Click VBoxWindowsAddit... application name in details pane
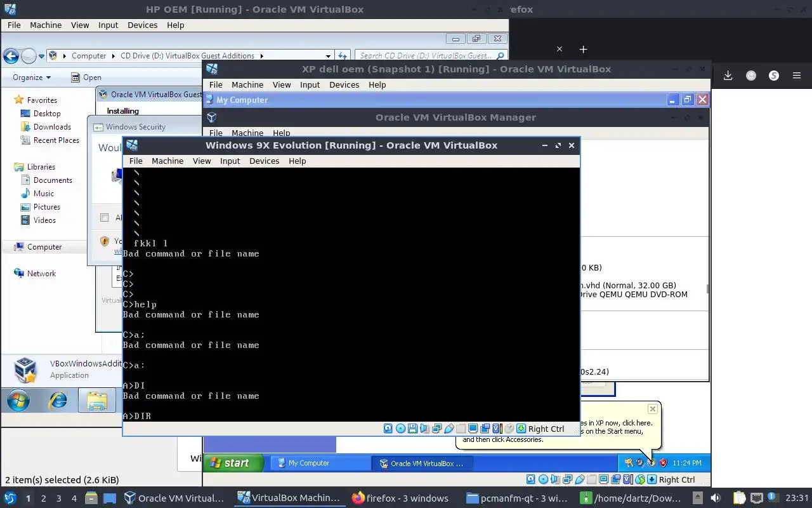This screenshot has height=508, width=812. point(86,364)
